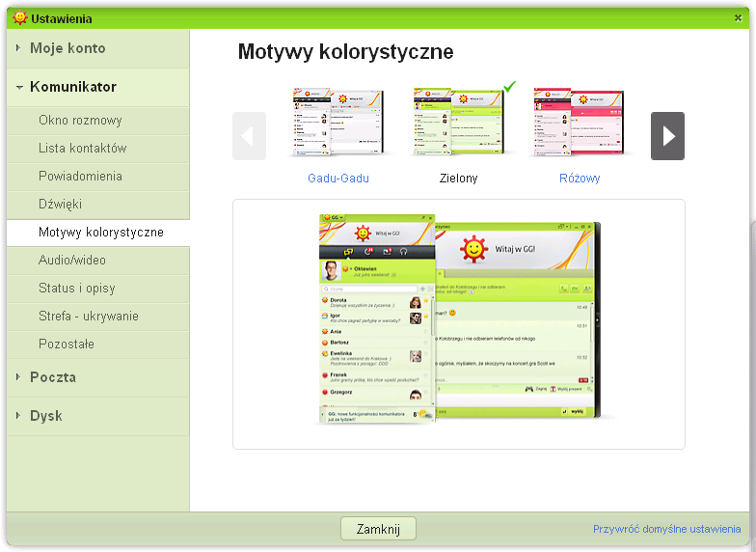This screenshot has width=756, height=552.
Task: Show previous themes with left arrow
Action: tap(249, 136)
